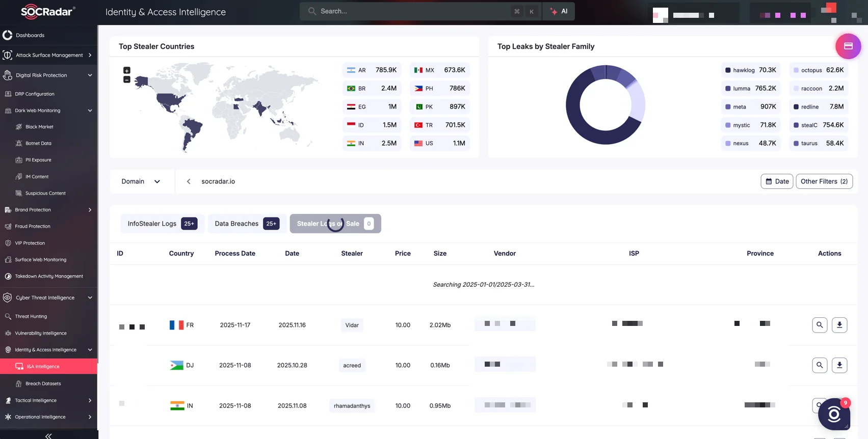Screen dimensions: 868x439
Task: Expand Operational Intelligence submenu arrow
Action: pyautogui.click(x=90, y=417)
